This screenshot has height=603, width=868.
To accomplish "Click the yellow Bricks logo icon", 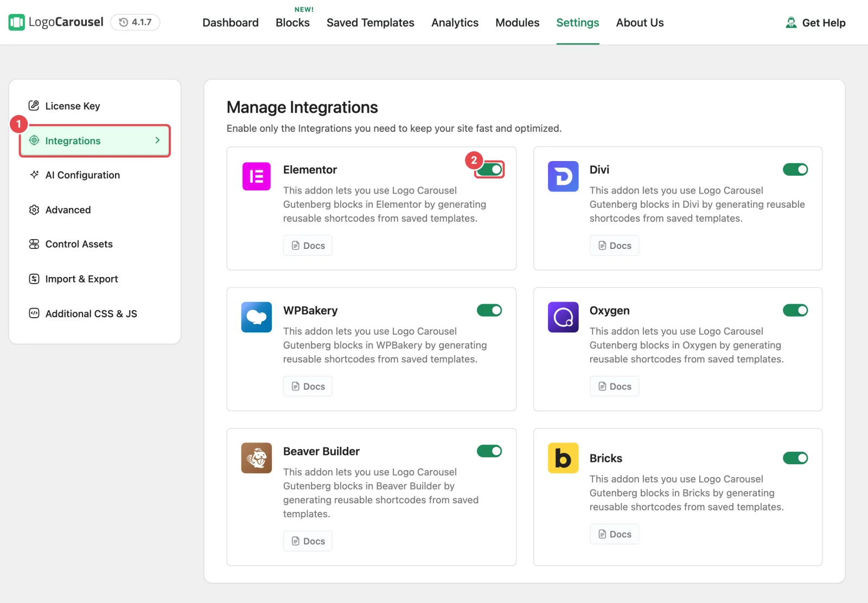I will click(x=563, y=458).
